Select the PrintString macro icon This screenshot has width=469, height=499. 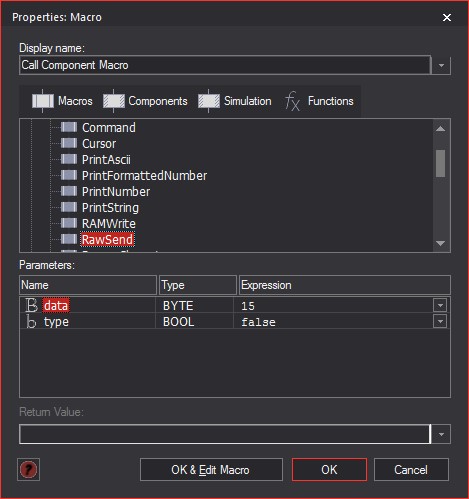(x=69, y=207)
